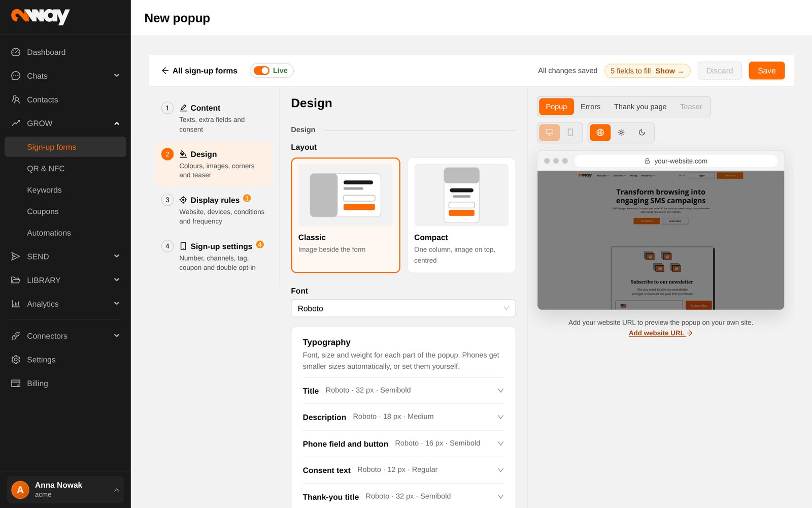The height and width of the screenshot is (508, 812).
Task: Switch preview to mobile device icon
Action: click(x=570, y=133)
